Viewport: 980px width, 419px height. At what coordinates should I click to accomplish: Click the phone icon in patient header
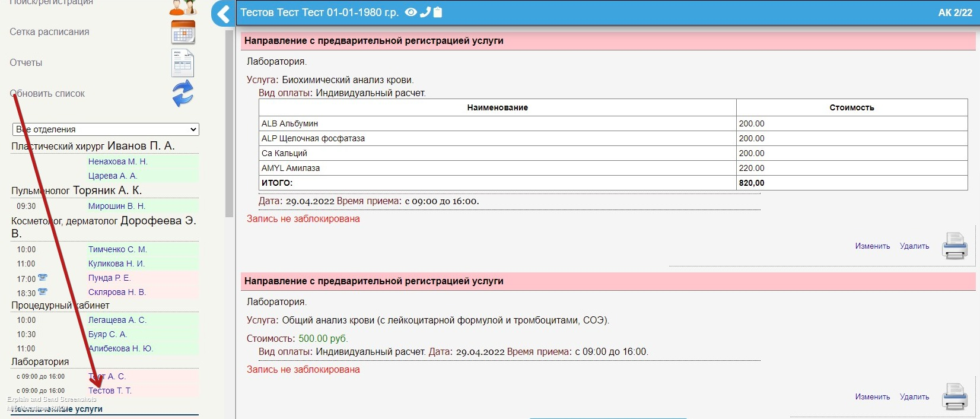pos(425,12)
